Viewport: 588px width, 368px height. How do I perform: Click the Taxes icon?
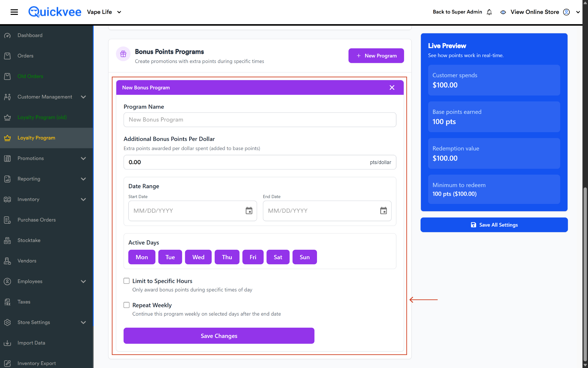coord(7,302)
